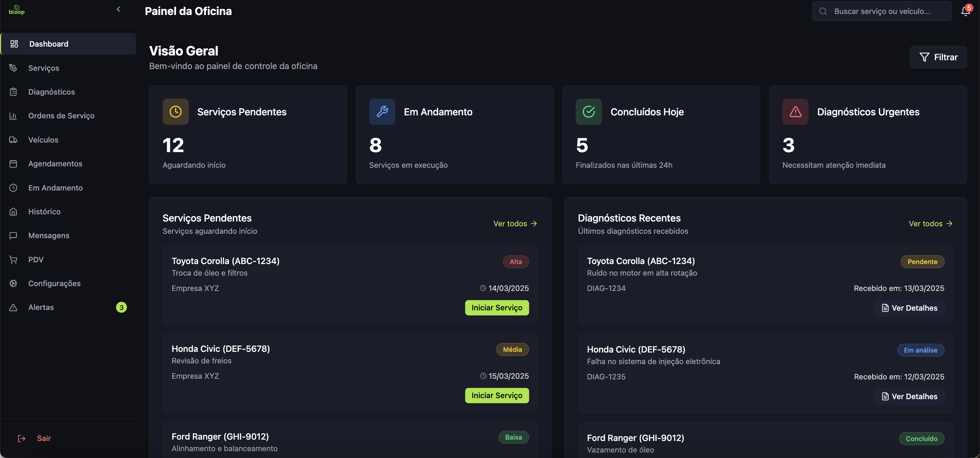The width and height of the screenshot is (980, 458).
Task: Open the Ordens de Serviço menu item
Action: [61, 116]
